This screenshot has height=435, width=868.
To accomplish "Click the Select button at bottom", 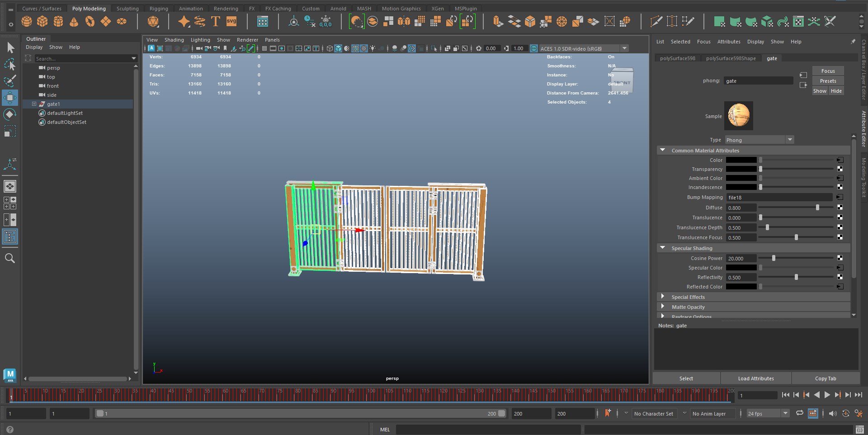I will pyautogui.click(x=686, y=378).
